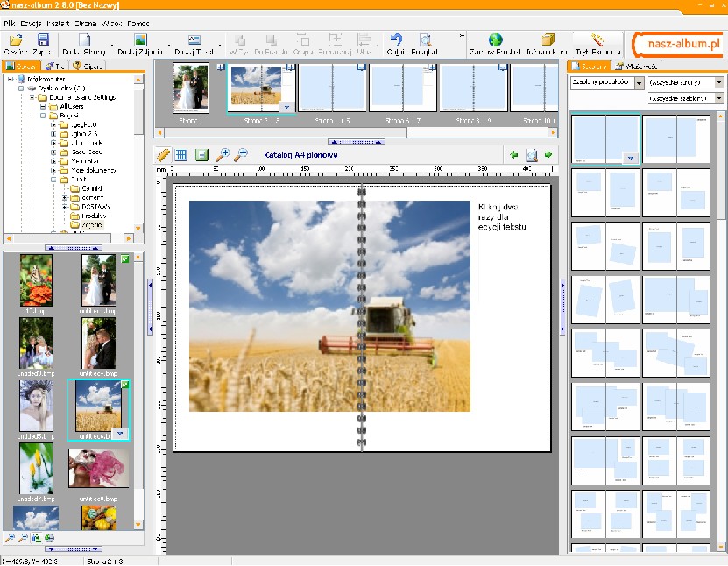Open the Podgląd preview

point(424,44)
